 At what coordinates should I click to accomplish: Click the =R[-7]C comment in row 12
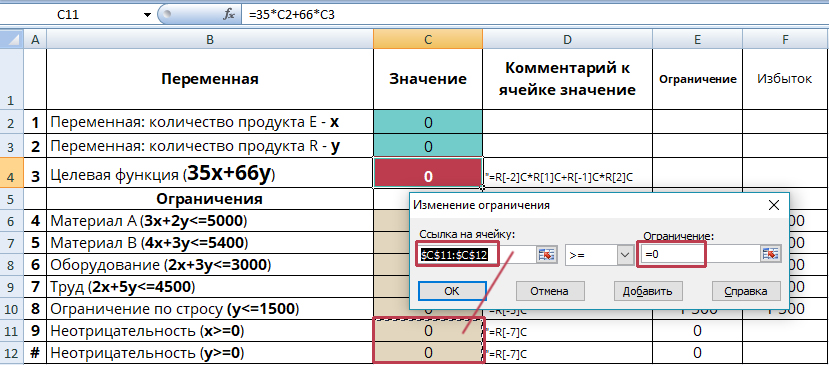(x=567, y=353)
